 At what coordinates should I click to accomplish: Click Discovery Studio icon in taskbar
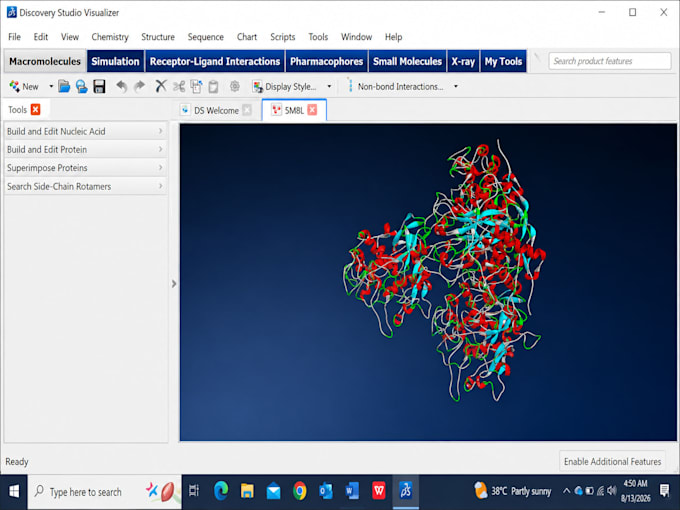pyautogui.click(x=405, y=491)
